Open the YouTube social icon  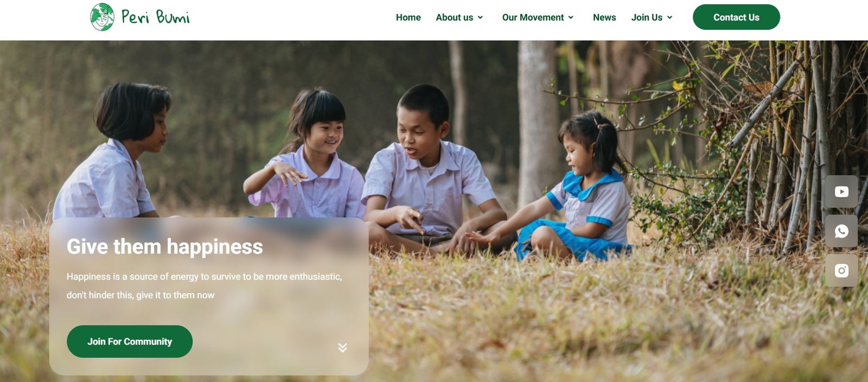tap(841, 192)
